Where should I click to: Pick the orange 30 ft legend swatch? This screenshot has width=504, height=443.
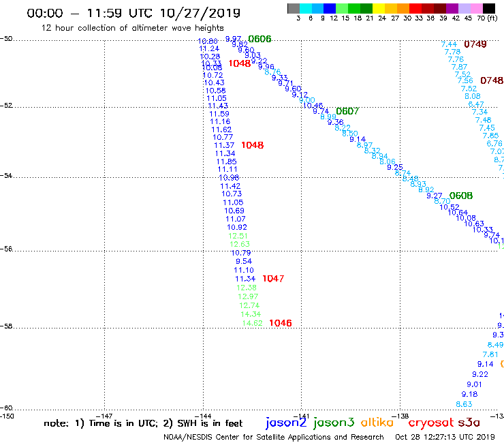403,8
